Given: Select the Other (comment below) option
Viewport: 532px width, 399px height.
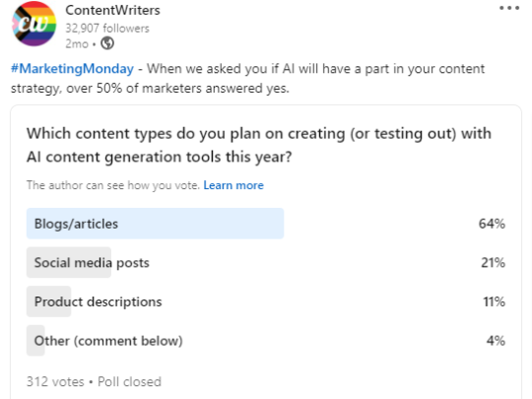Looking at the screenshot, I should [x=266, y=341].
